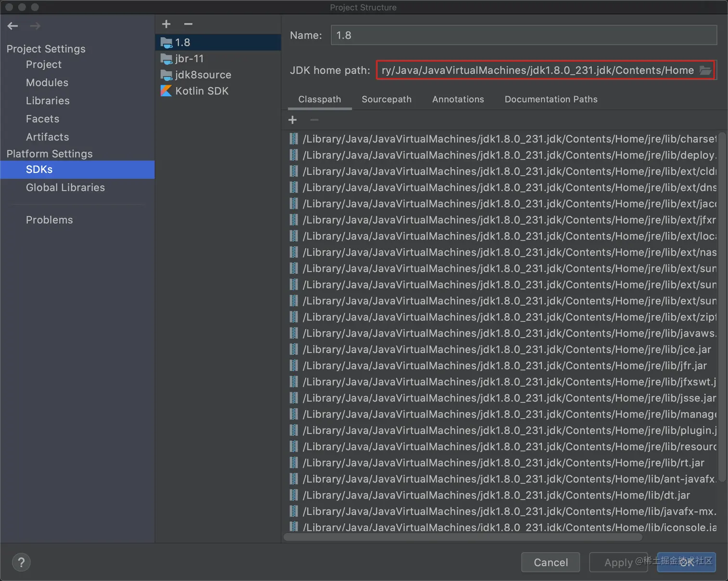Select the Kotlin SDK entry
Image resolution: width=728 pixels, height=581 pixels.
click(218, 91)
